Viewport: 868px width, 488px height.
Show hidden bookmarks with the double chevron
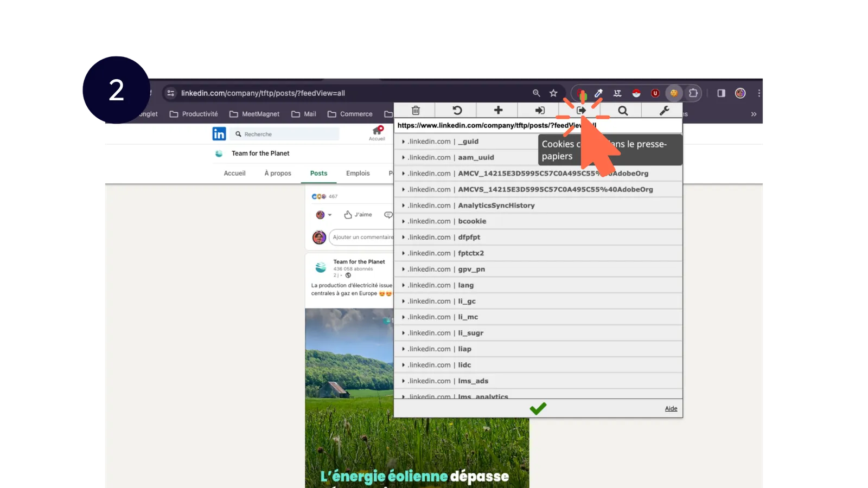click(754, 114)
